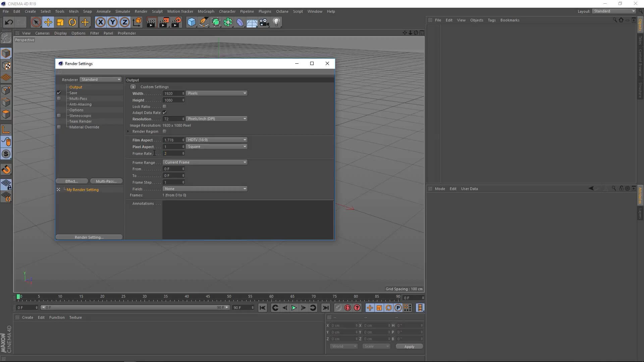Select the Move tool in top toolbar
Image resolution: width=644 pixels, height=362 pixels.
[x=48, y=22]
